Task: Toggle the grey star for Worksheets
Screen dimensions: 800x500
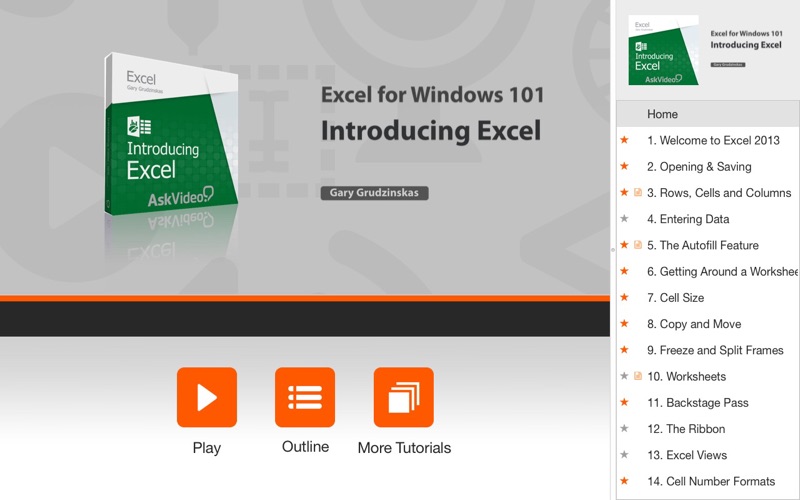Action: 624,376
